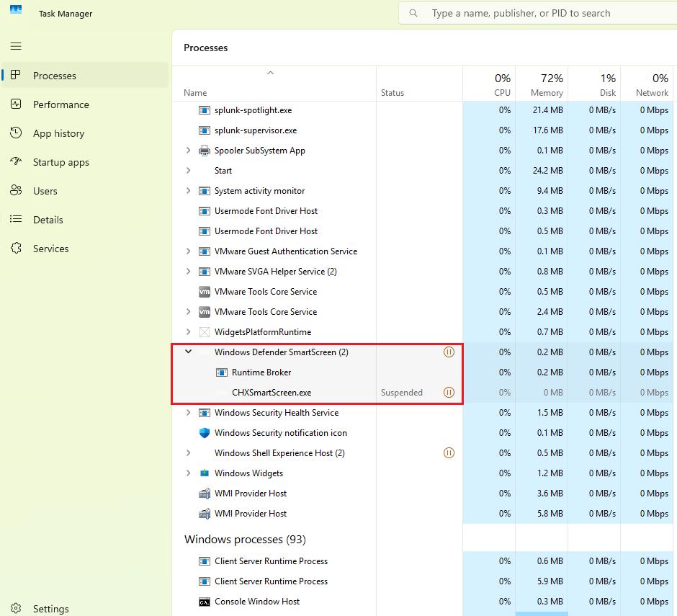The height and width of the screenshot is (616, 677).
Task: Expand the Windows Widgets process group
Action: click(188, 473)
